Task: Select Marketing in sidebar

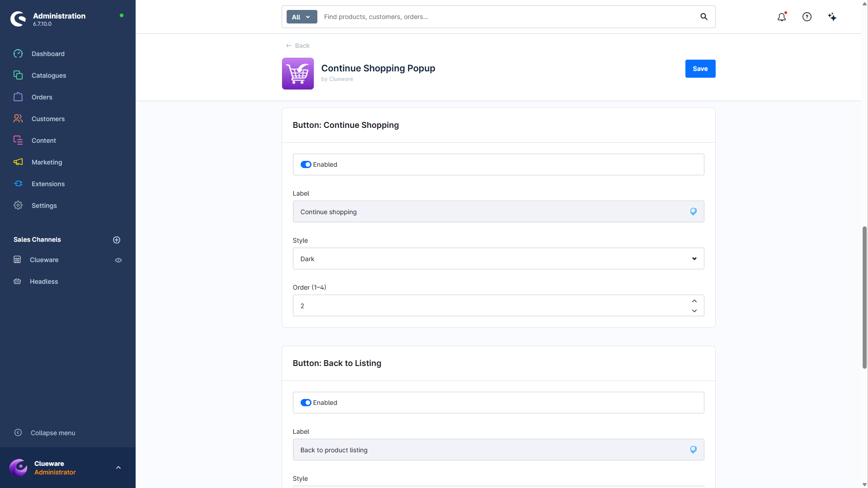Action: 47,162
